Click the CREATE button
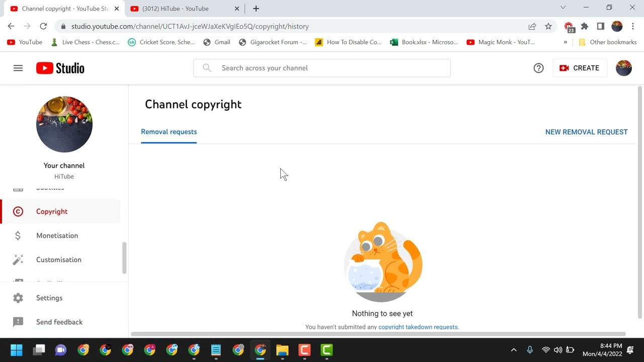 point(580,68)
